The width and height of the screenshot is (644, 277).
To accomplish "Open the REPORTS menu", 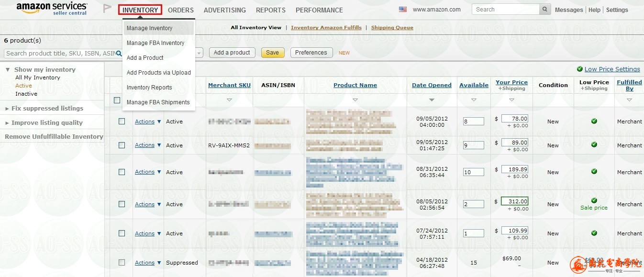I will [x=271, y=10].
